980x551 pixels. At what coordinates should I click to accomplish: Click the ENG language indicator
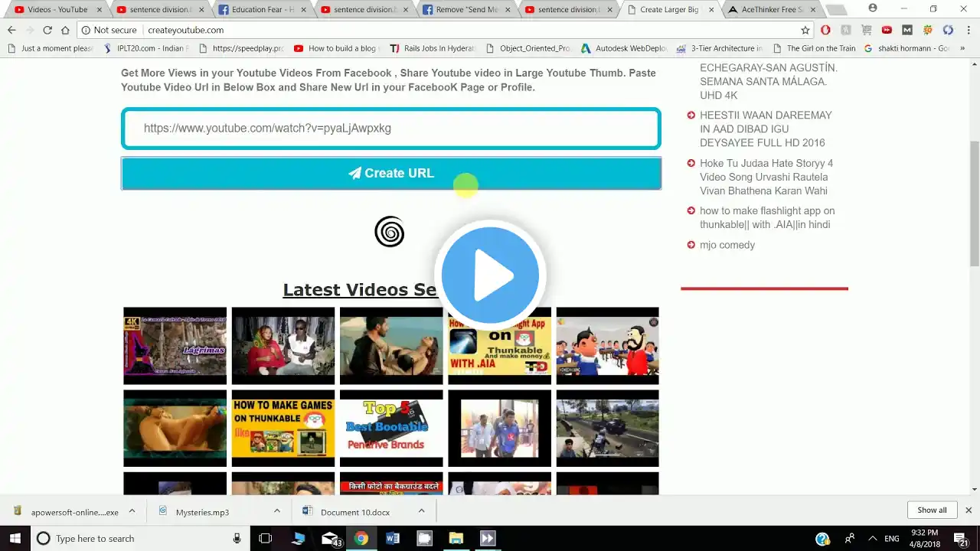click(x=892, y=539)
